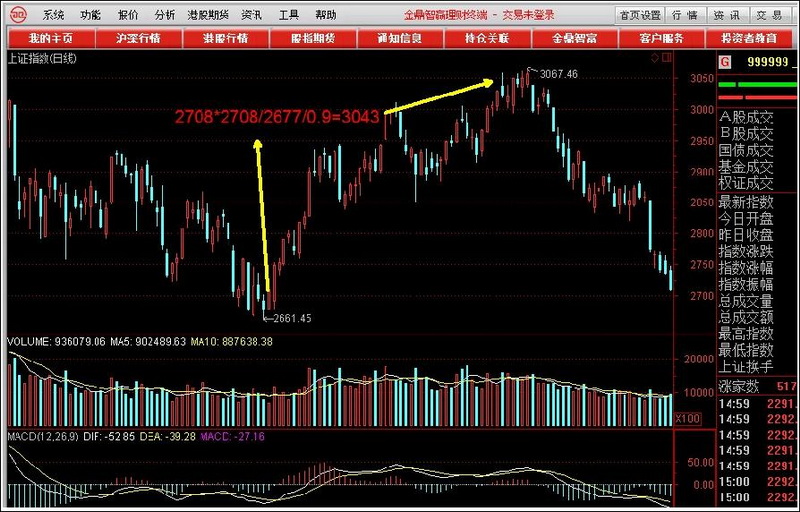
Task: Click the 交易 button at top right
Action: click(768, 15)
